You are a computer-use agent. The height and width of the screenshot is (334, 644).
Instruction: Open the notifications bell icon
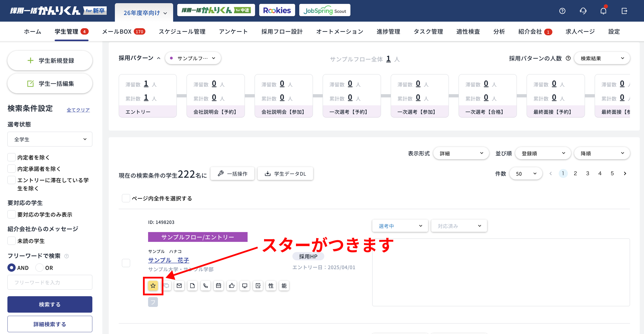point(604,11)
